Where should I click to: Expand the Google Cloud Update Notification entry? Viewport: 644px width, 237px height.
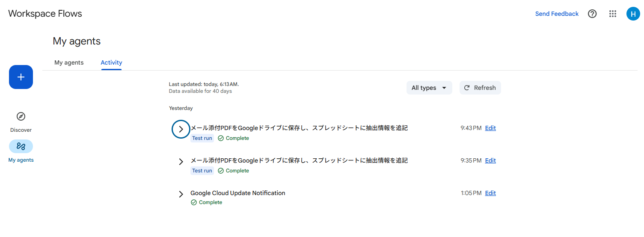(181, 194)
